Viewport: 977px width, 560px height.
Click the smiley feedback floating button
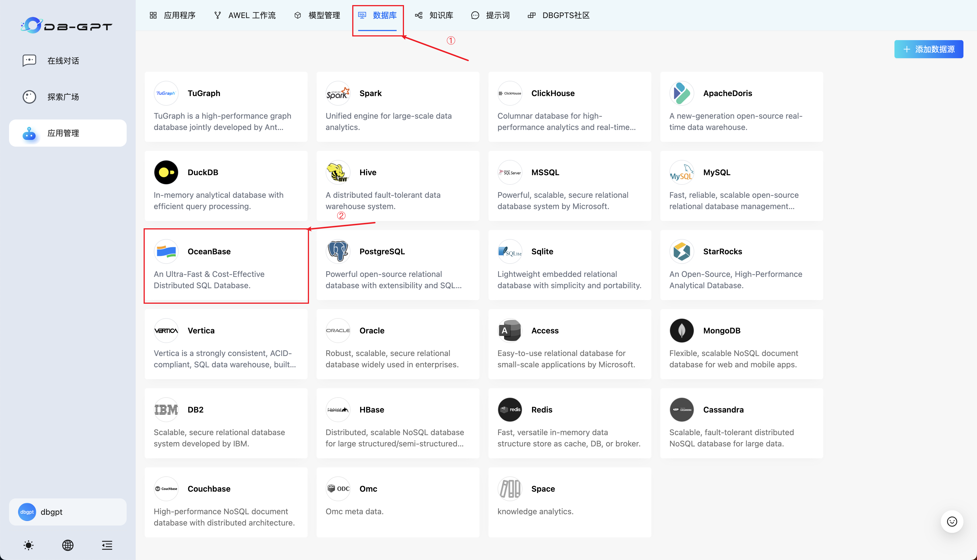click(x=952, y=522)
